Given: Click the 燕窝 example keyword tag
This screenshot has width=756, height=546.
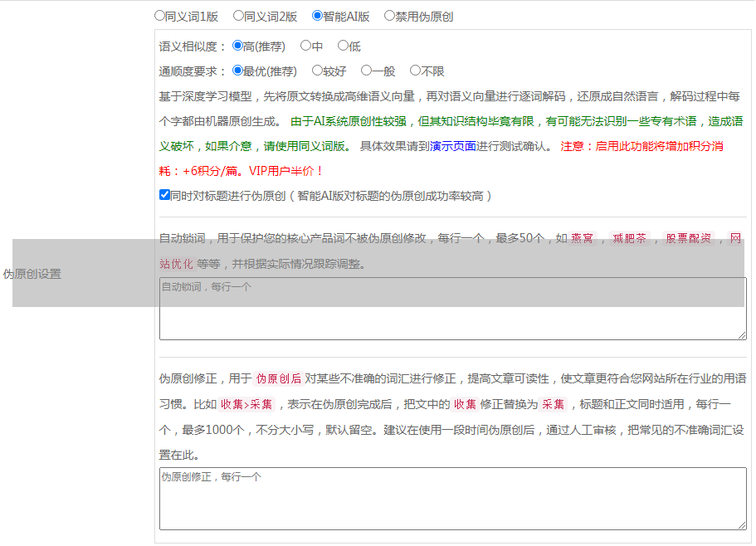Looking at the screenshot, I should pos(582,239).
